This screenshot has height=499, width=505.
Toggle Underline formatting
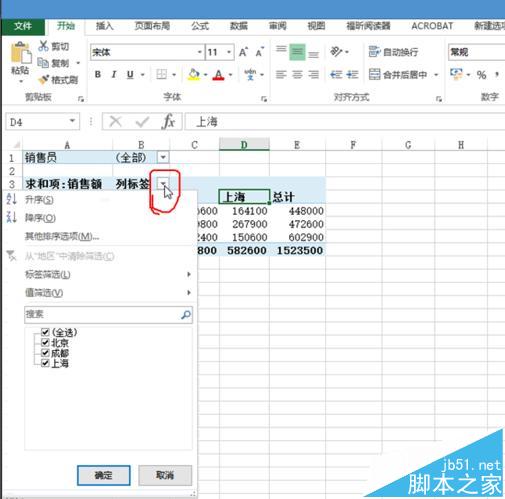tap(130, 74)
